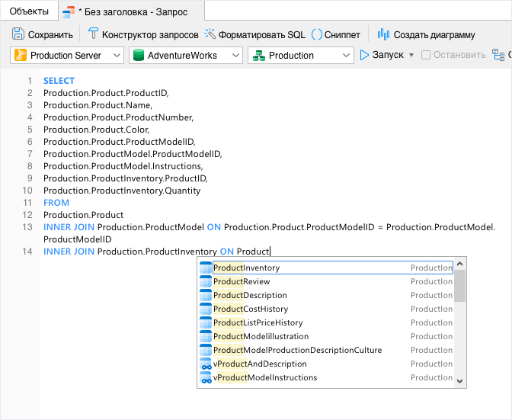Select ProductInventory autocomplete suggestion

tap(333, 268)
